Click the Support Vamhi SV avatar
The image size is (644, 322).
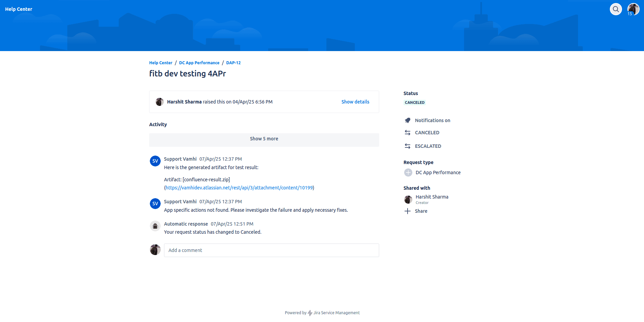tap(155, 161)
